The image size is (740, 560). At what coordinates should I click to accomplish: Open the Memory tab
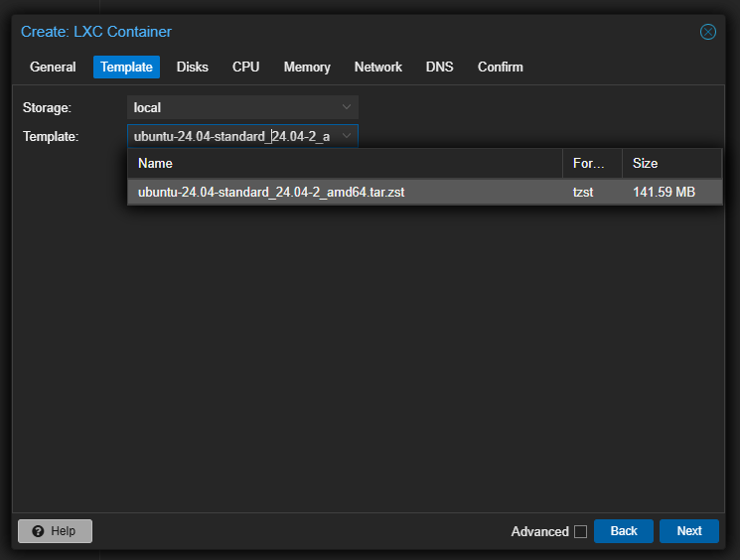[307, 68]
